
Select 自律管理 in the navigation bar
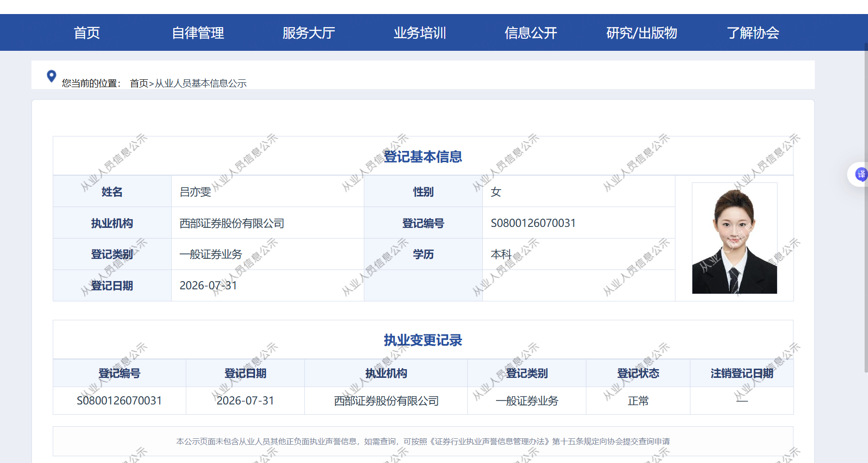click(x=198, y=33)
